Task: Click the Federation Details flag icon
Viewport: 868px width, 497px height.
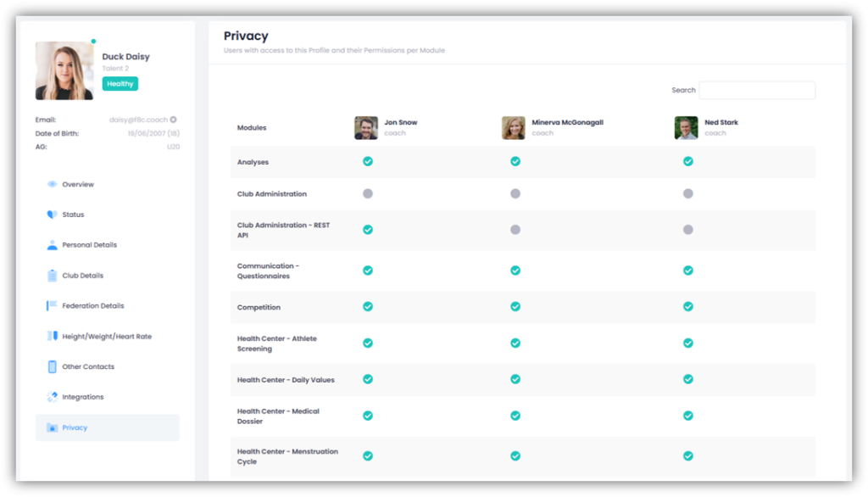Action: 53,305
